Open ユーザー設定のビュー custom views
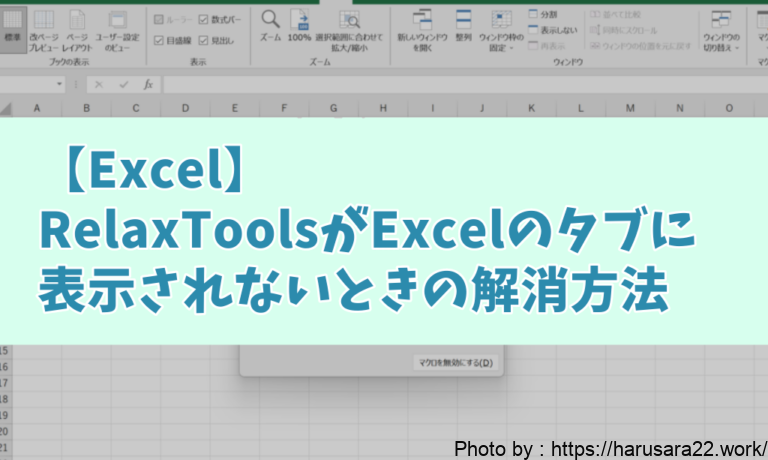This screenshot has height=460, width=768. coord(117,30)
